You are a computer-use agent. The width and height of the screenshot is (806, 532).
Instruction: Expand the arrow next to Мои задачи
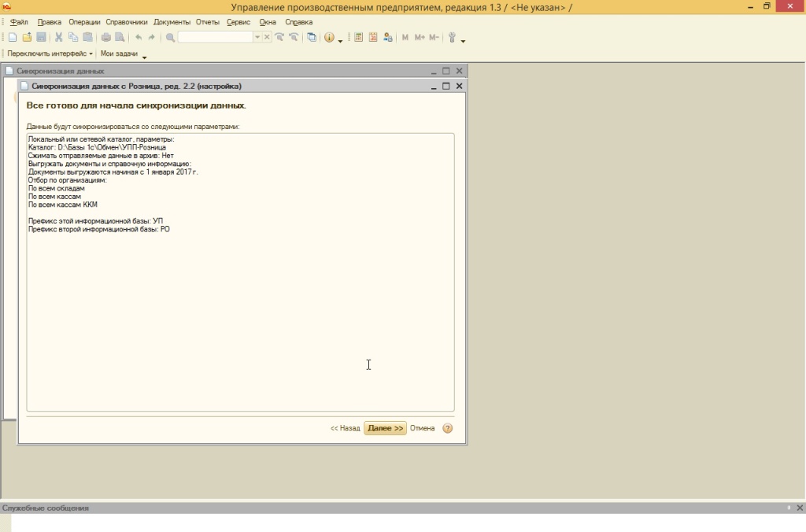[144, 55]
